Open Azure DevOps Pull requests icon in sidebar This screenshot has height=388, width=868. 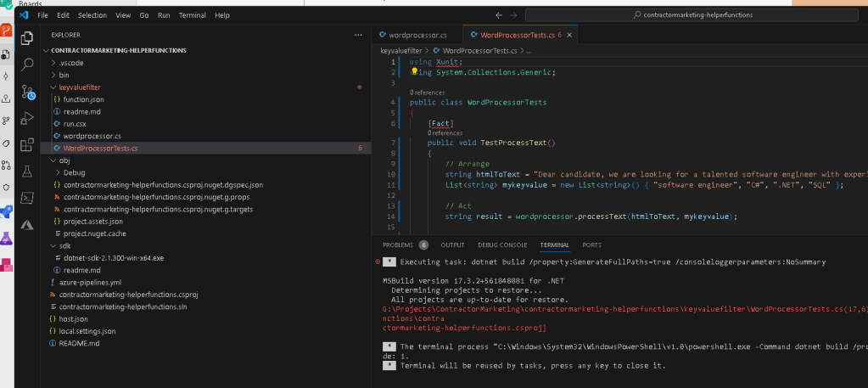pyautogui.click(x=6, y=166)
